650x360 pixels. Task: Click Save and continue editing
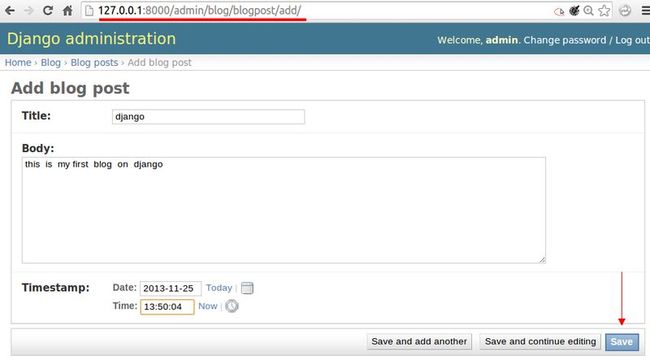[x=540, y=342]
